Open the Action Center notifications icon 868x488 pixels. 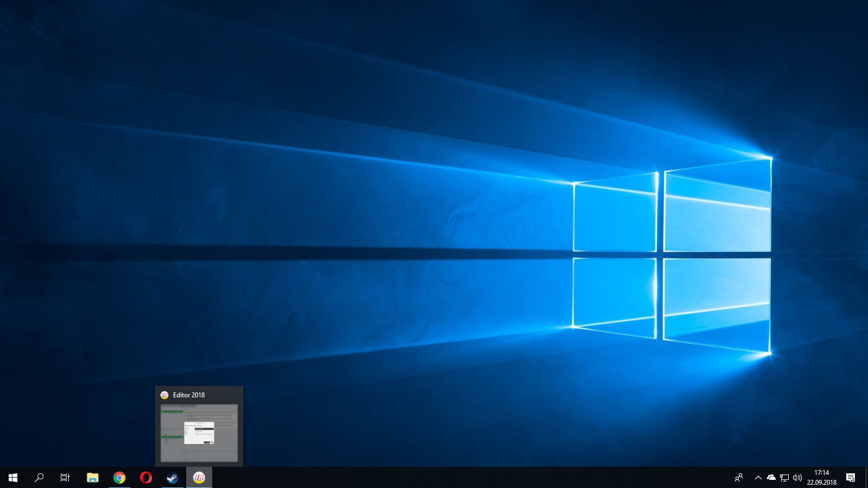coord(851,478)
